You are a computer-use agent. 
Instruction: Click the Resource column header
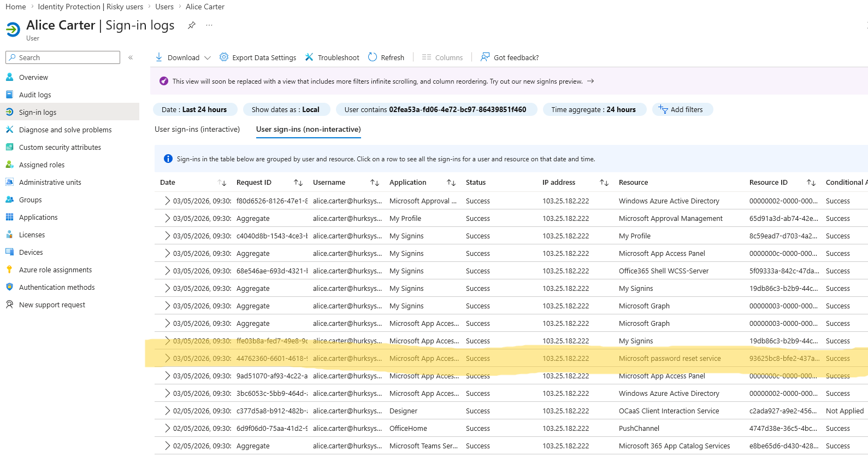coord(633,183)
